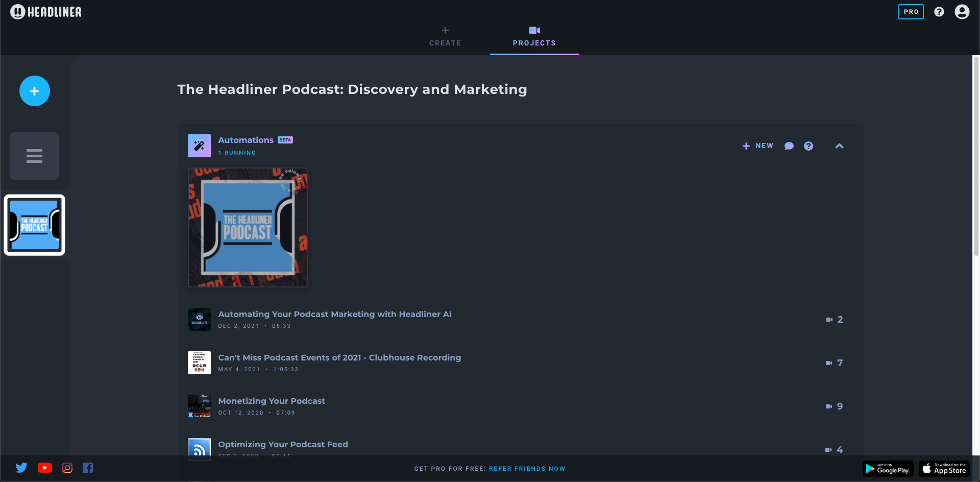The image size is (980, 482).
Task: Open Headliner's Twitter page
Action: pos(21,468)
